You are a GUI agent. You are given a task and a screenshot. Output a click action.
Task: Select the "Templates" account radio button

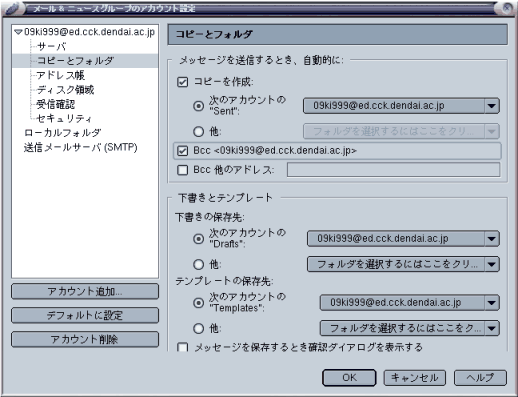pyautogui.click(x=199, y=303)
